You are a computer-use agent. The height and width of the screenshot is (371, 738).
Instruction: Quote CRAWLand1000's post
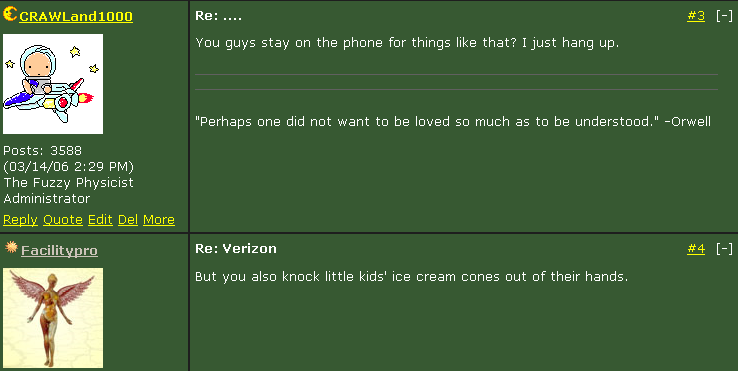pos(63,220)
